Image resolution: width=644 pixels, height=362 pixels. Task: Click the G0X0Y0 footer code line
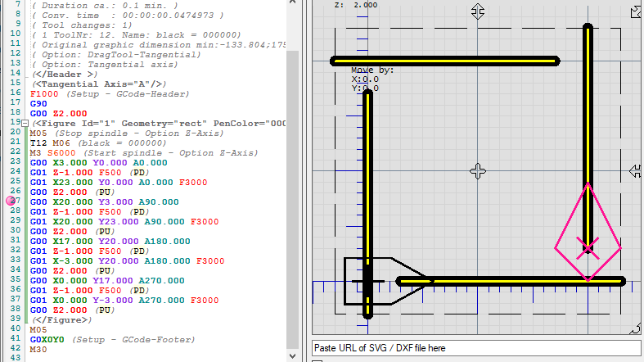pos(49,339)
